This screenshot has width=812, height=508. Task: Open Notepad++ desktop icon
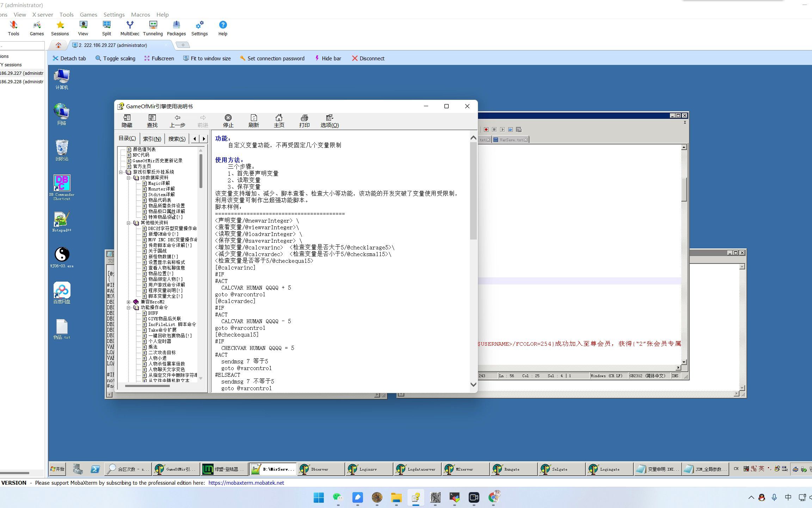pyautogui.click(x=62, y=222)
